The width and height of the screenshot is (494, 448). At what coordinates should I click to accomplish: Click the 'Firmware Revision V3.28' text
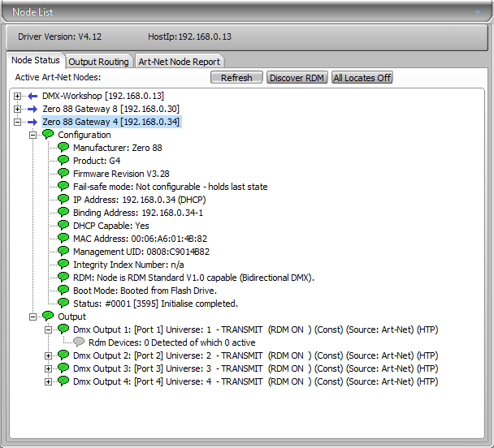121,174
